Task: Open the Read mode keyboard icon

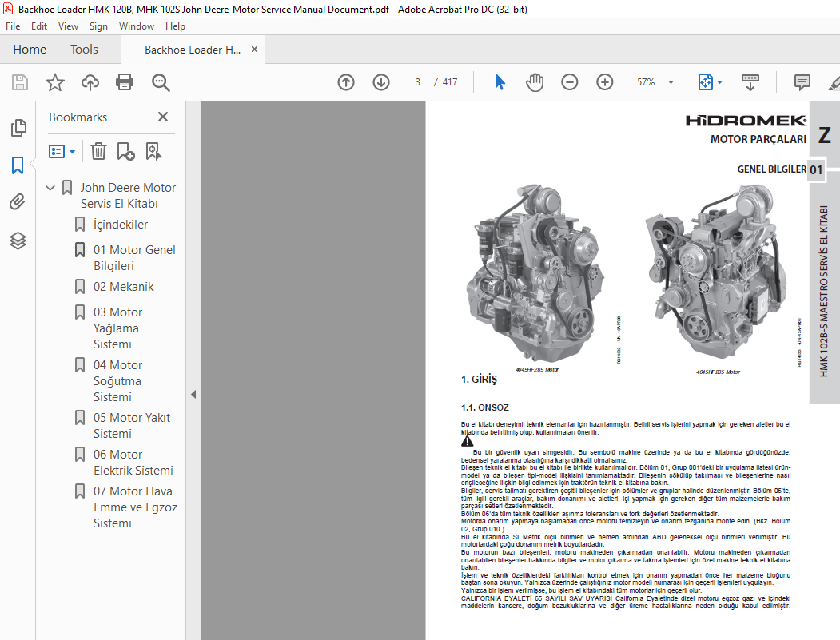Action: (x=750, y=82)
